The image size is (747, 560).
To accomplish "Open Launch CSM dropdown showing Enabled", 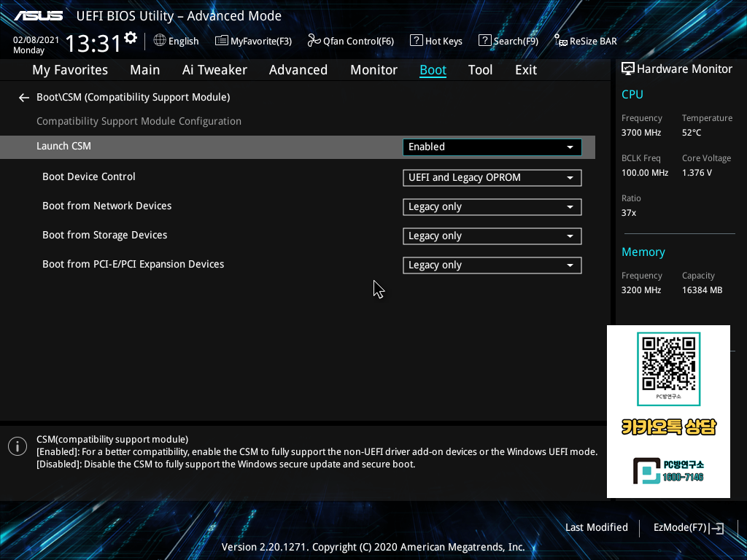I will click(x=492, y=147).
